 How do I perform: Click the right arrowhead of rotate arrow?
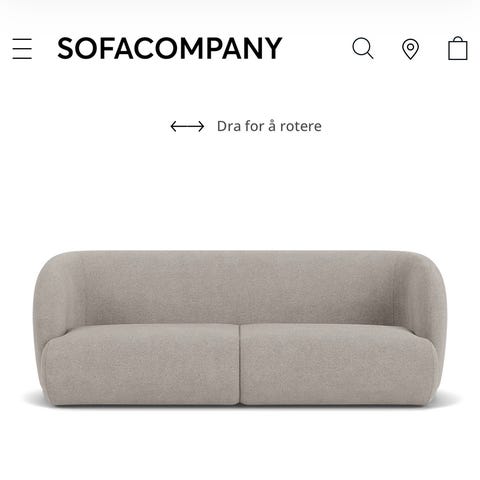[201, 126]
